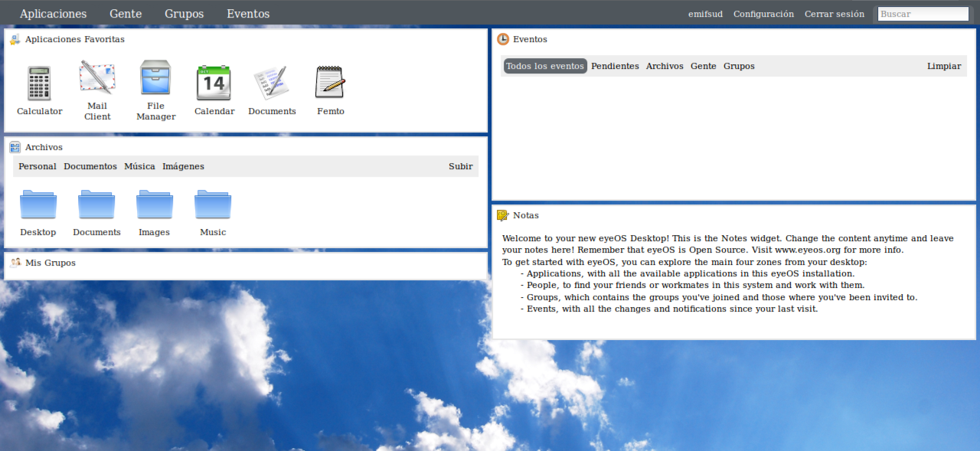
Task: Click the Notas widget icon
Action: click(x=503, y=215)
